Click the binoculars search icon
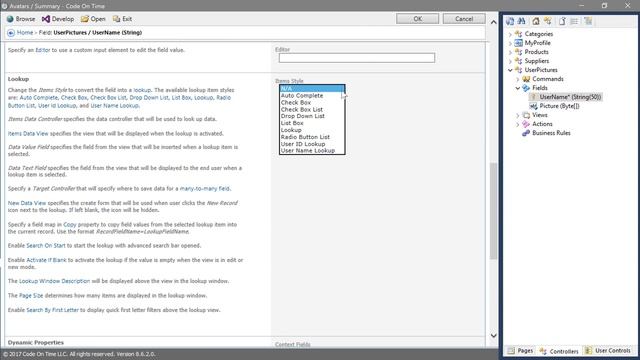Viewport: 640px width, 360px height. [522, 21]
